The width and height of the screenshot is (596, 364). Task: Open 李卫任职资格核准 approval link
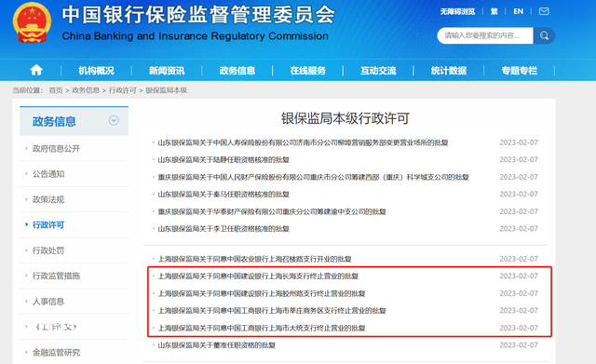tap(223, 229)
